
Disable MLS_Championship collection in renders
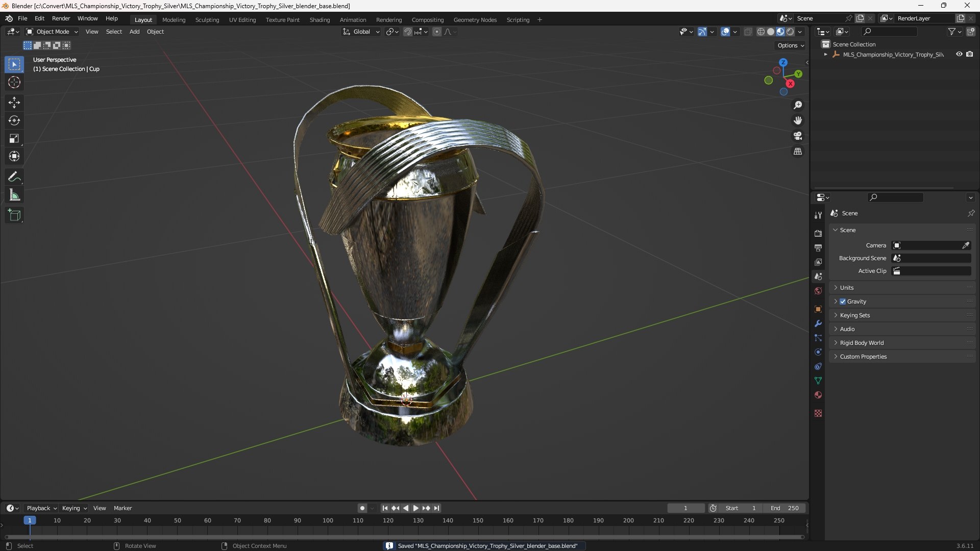[x=970, y=54]
